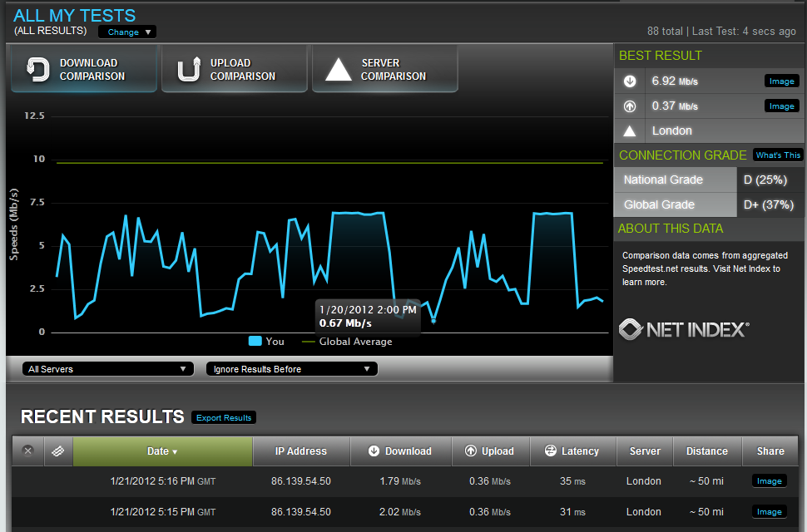Click the X icon in results table header
807x532 pixels.
click(27, 451)
